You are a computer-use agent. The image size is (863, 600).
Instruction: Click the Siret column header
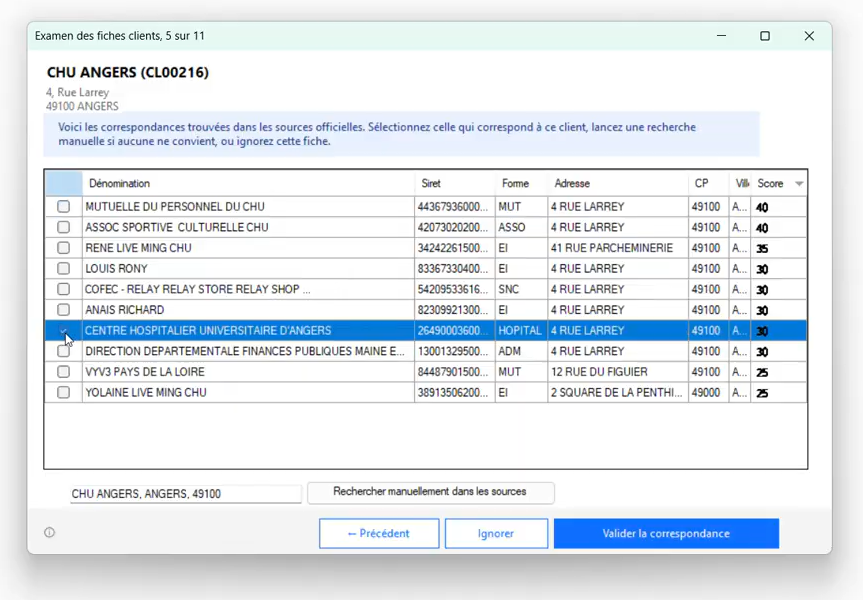tap(455, 183)
